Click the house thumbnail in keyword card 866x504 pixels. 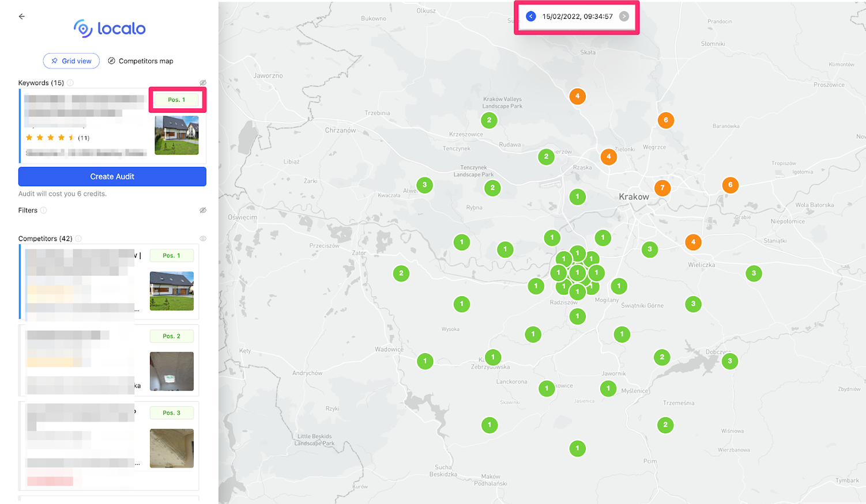(x=176, y=135)
